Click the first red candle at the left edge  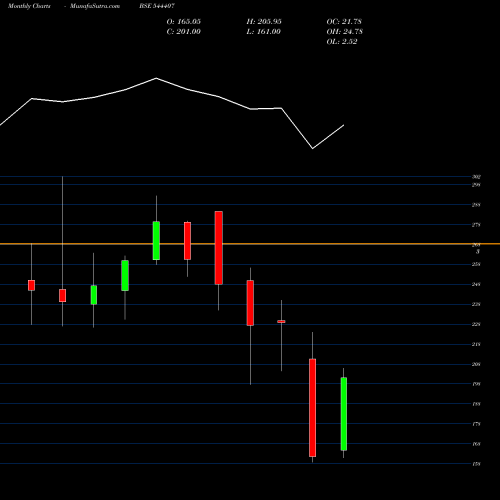31,285
